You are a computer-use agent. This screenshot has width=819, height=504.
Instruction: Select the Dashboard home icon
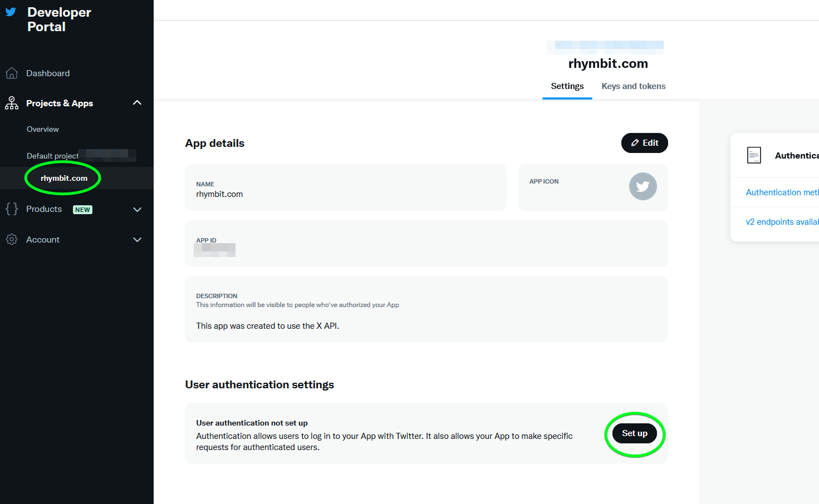point(11,73)
